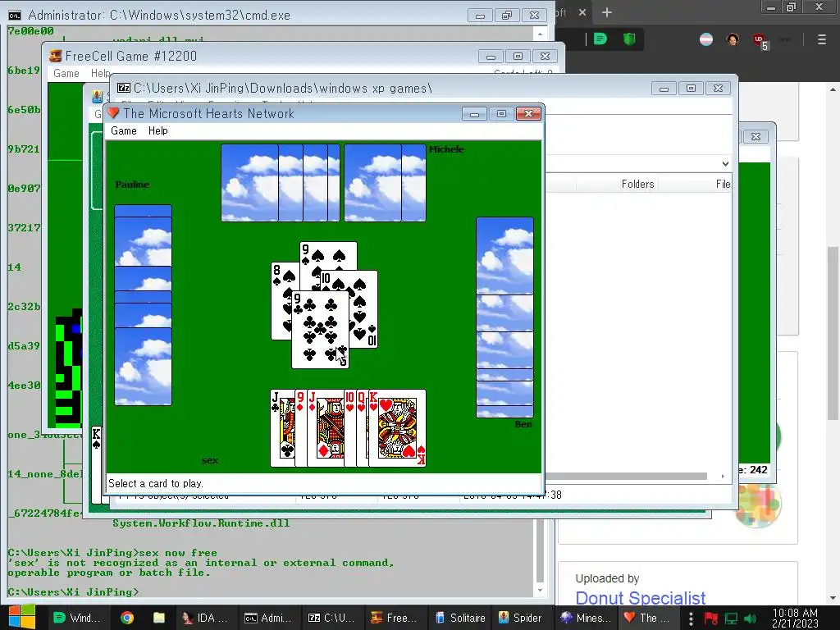Open uBlock Origin extension icon
Image resolution: width=840 pixels, height=630 pixels.
pyautogui.click(x=760, y=40)
